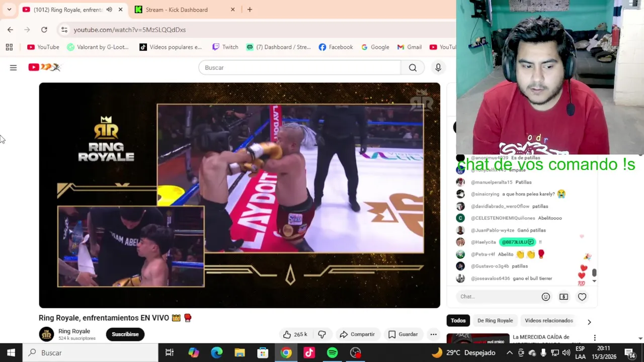Share the video using Compartir
This screenshot has width=644, height=362.
(x=357, y=334)
